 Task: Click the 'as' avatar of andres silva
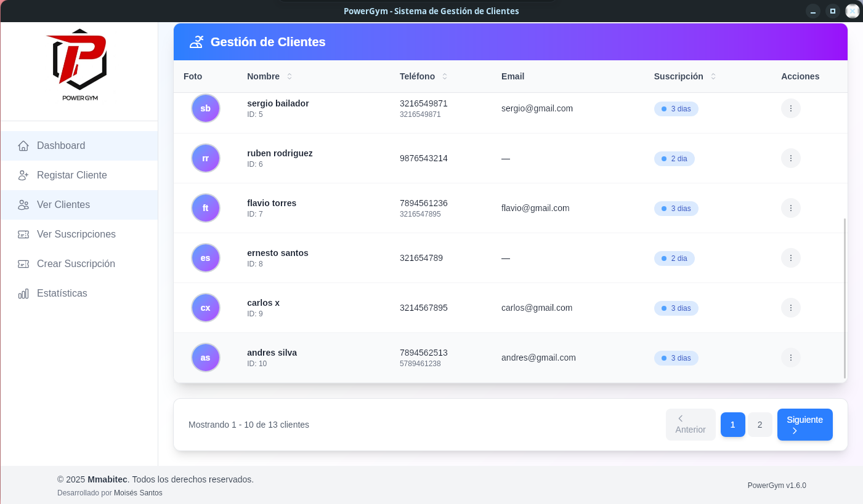coord(206,358)
